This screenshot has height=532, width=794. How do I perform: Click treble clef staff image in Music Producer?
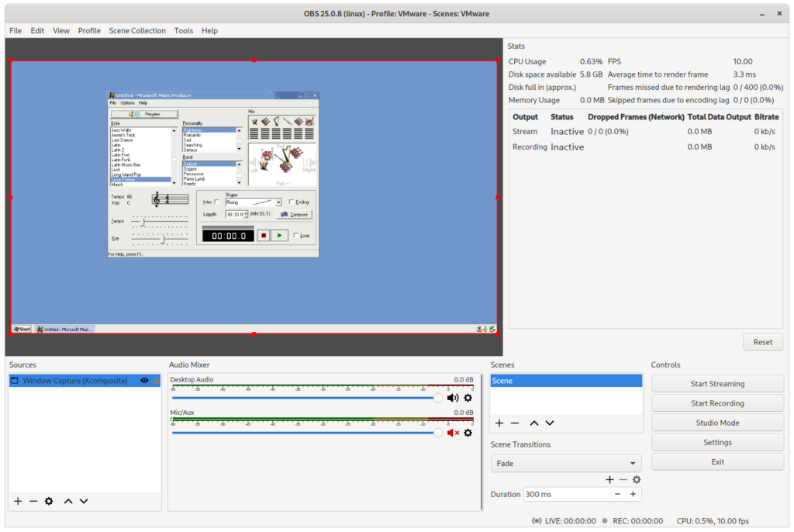pyautogui.click(x=170, y=199)
